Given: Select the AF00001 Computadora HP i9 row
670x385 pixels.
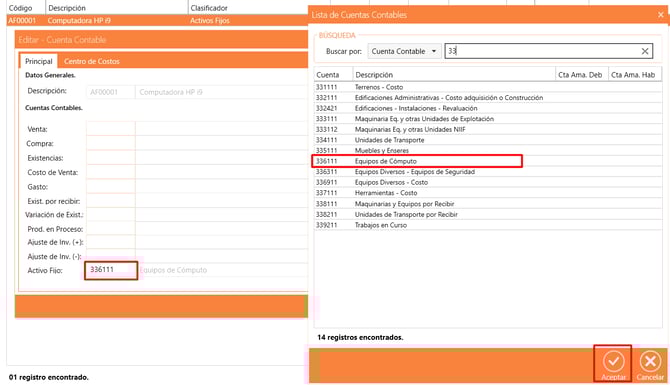Looking at the screenshot, I should tap(157, 21).
